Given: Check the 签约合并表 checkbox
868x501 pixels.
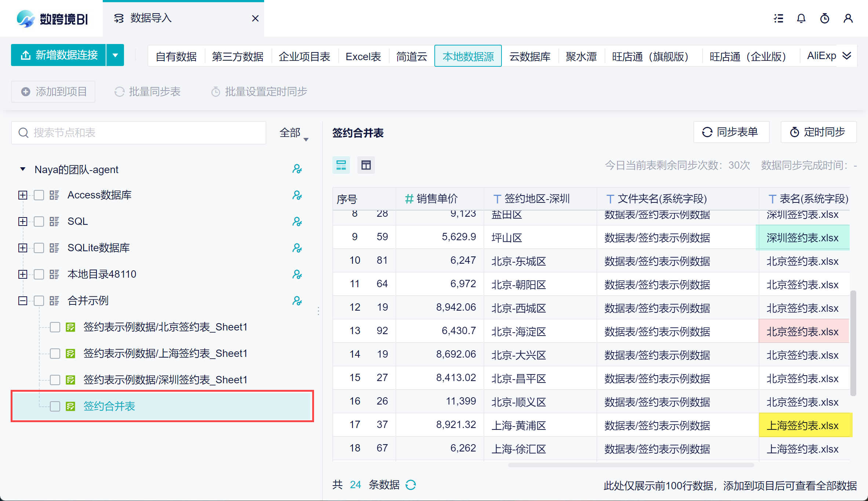Looking at the screenshot, I should [55, 406].
